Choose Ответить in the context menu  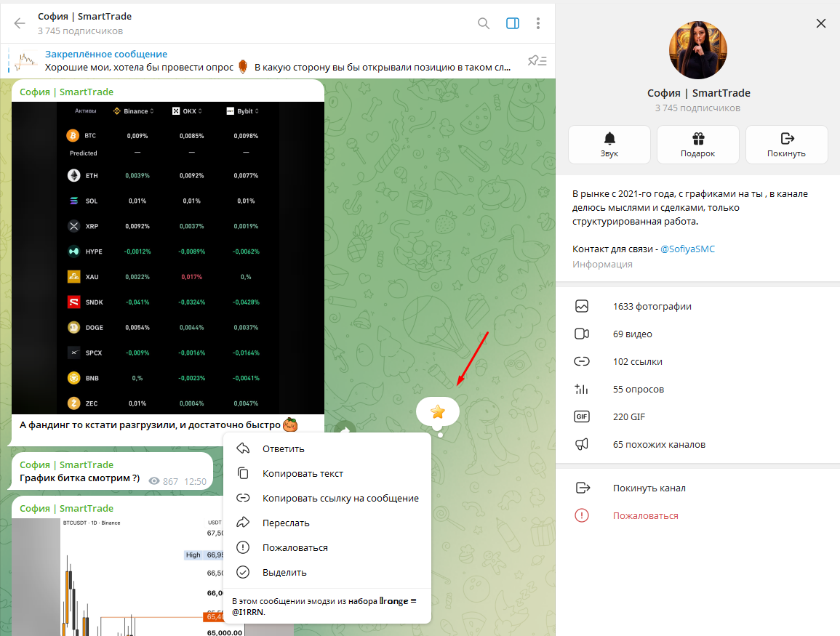[327, 448]
